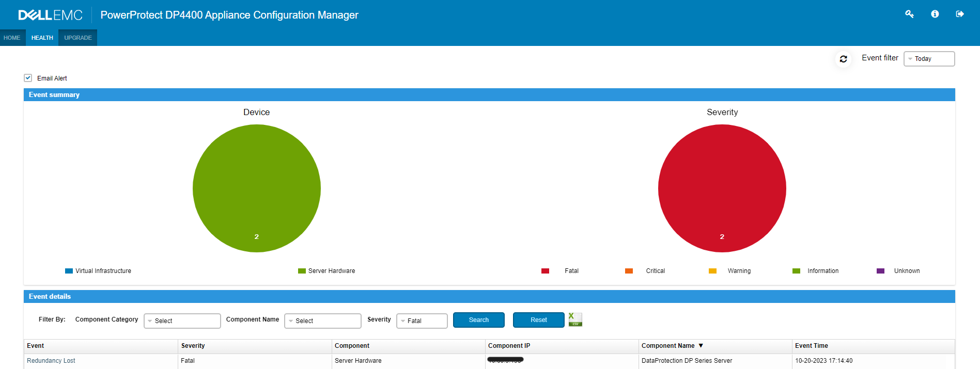Image resolution: width=980 pixels, height=369 pixels.
Task: Select the '10-20-2023 17:14:40' time cell
Action: coord(873,361)
